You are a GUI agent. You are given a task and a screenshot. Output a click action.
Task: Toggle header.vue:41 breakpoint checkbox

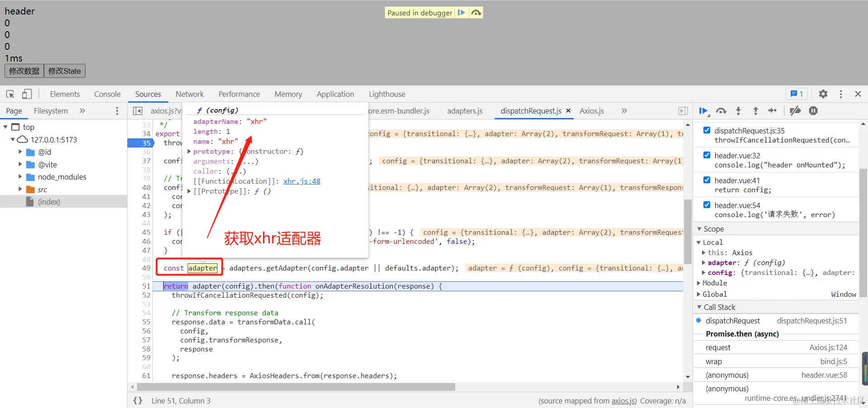707,180
